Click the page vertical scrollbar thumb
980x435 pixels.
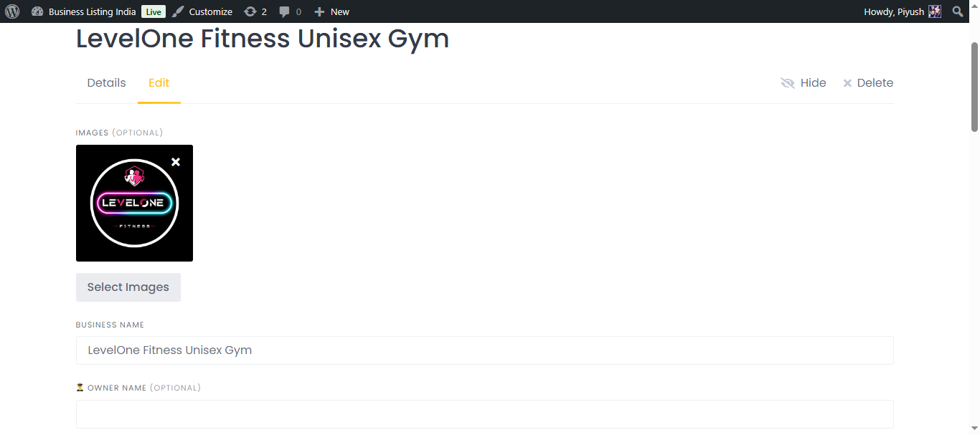(x=974, y=86)
